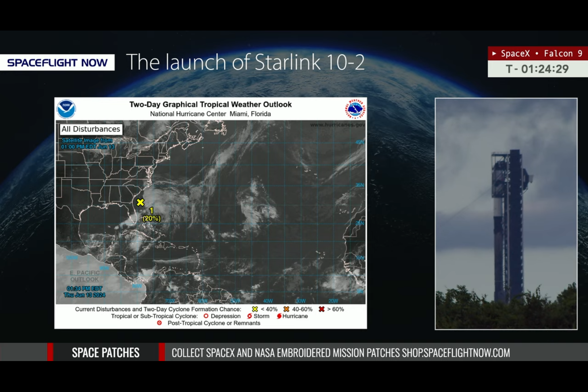The image size is (588, 392).
Task: Click the 45N latitude label on map
Action: (360, 142)
